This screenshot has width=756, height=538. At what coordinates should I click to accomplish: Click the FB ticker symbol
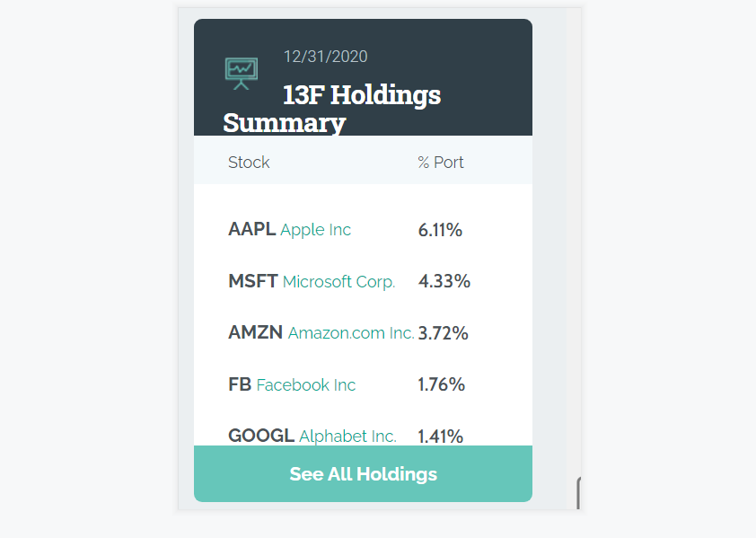240,385
